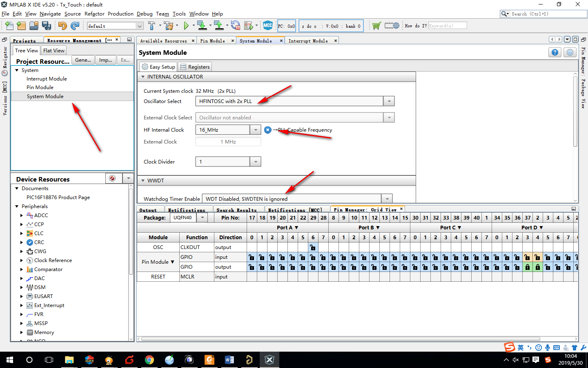Open the Oscillator Select dropdown
Image resolution: width=588 pixels, height=368 pixels.
click(389, 101)
